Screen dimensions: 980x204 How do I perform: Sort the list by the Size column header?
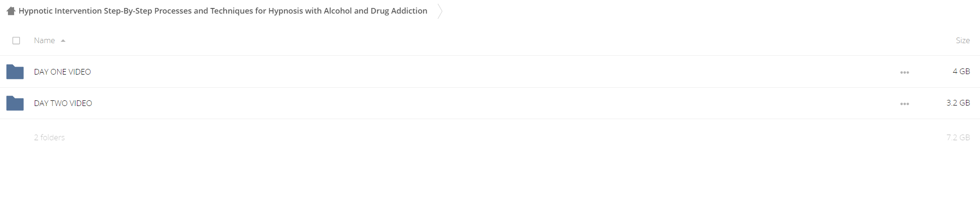963,41
